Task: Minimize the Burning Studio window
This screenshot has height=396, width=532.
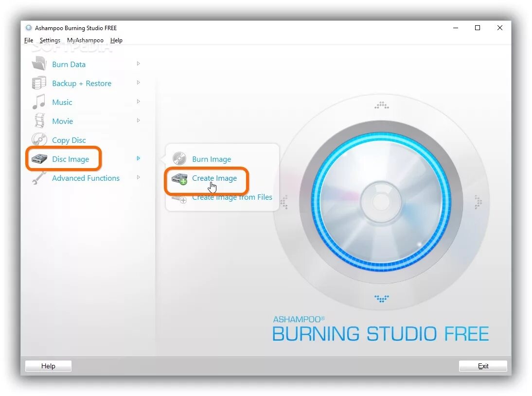Action: pos(456,28)
